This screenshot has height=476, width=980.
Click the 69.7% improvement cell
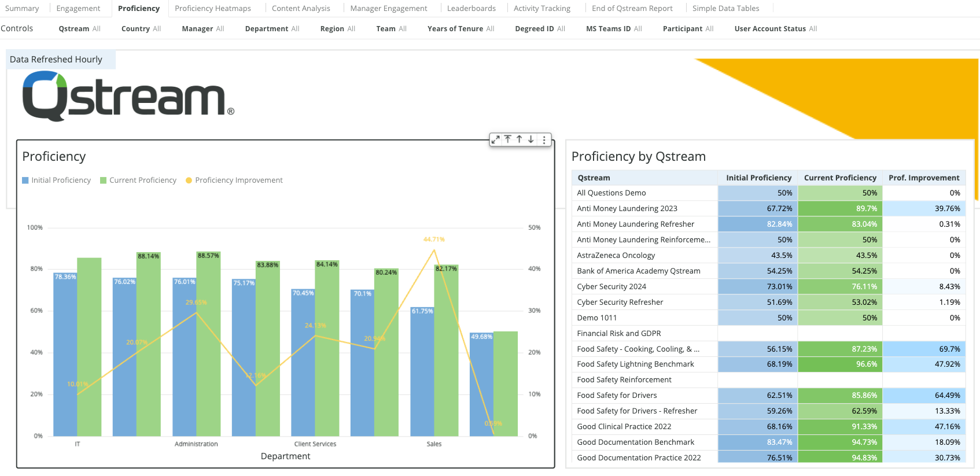point(924,349)
